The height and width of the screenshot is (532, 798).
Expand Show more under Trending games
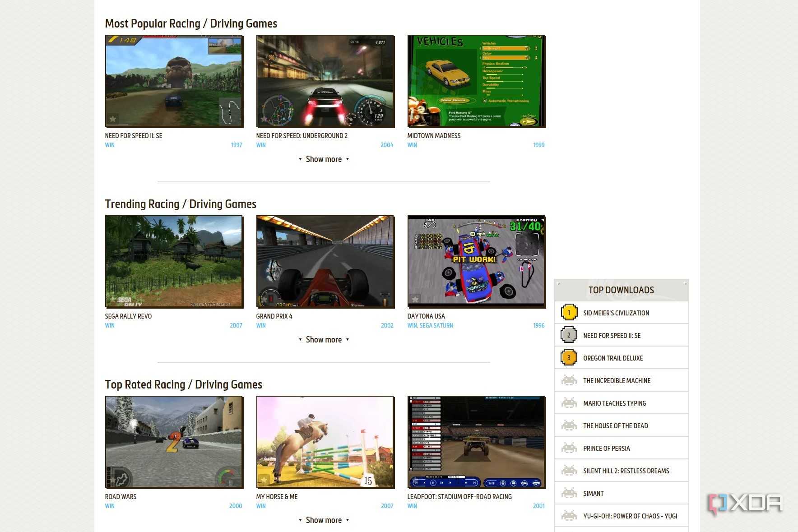324,339
